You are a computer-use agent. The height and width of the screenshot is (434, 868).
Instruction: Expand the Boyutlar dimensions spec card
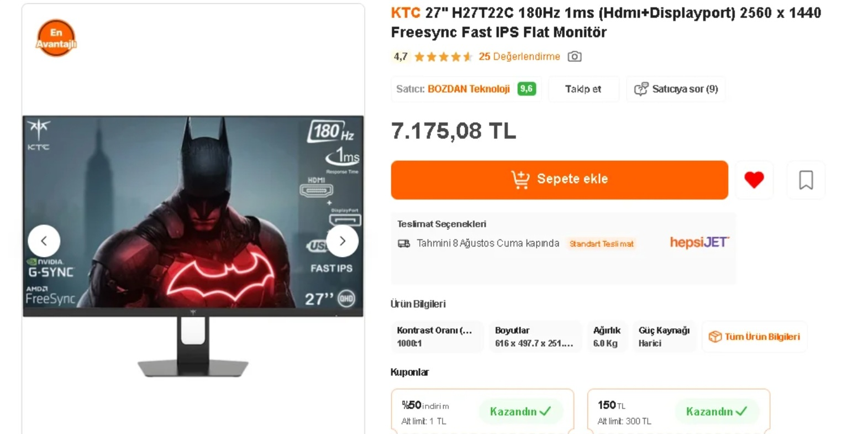point(534,337)
